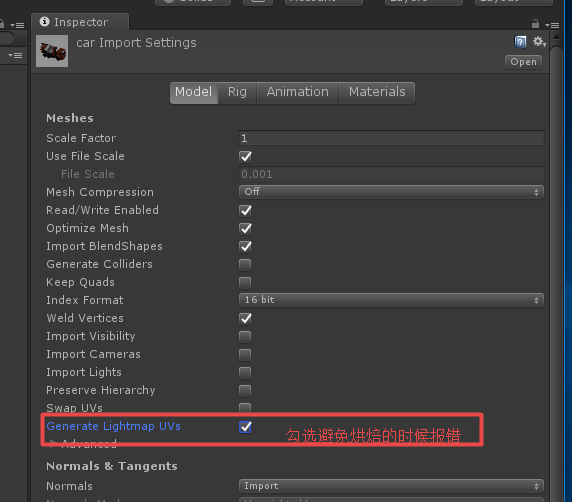
Task: Click the Meshes section heading
Action: (70, 118)
